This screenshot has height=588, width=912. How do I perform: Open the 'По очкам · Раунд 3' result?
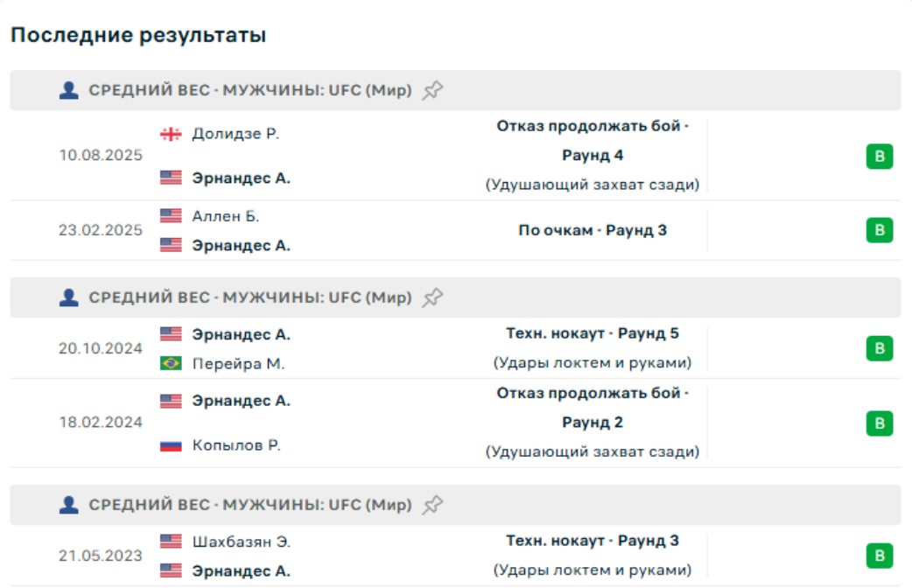(593, 230)
